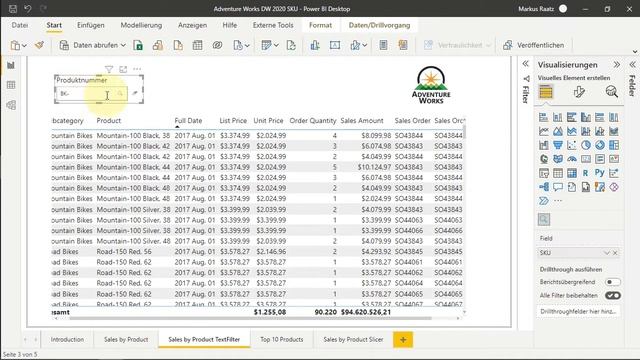Open the Model relationships view
Screen dimensions: 640x360
tap(11, 105)
